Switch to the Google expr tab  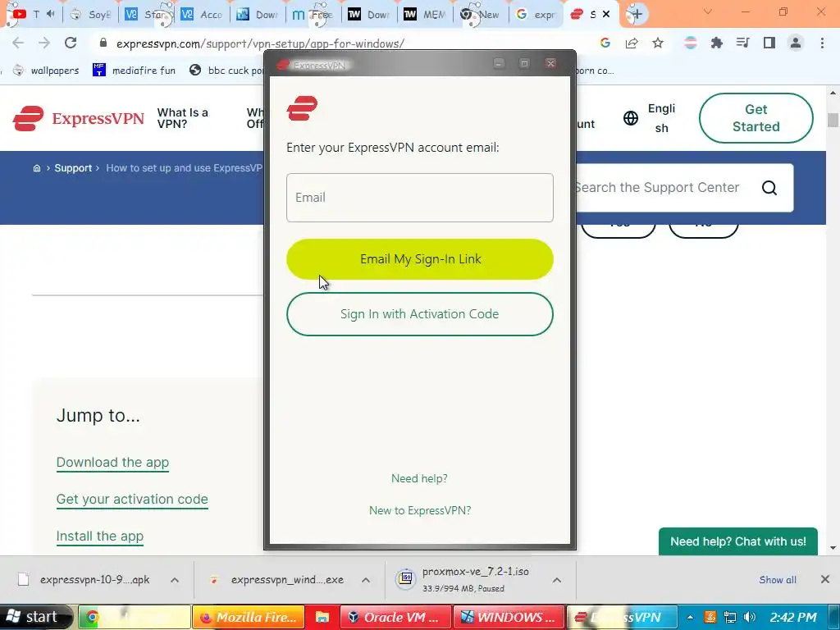point(536,15)
